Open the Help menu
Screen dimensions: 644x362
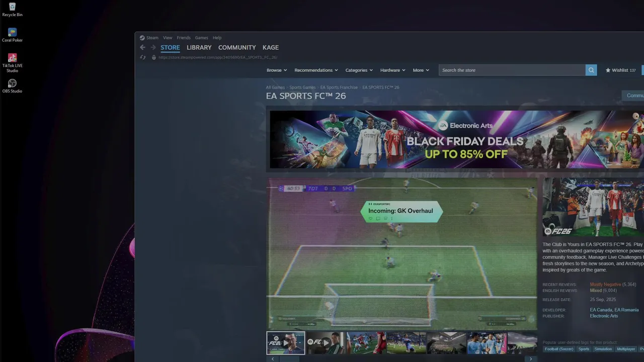(217, 38)
